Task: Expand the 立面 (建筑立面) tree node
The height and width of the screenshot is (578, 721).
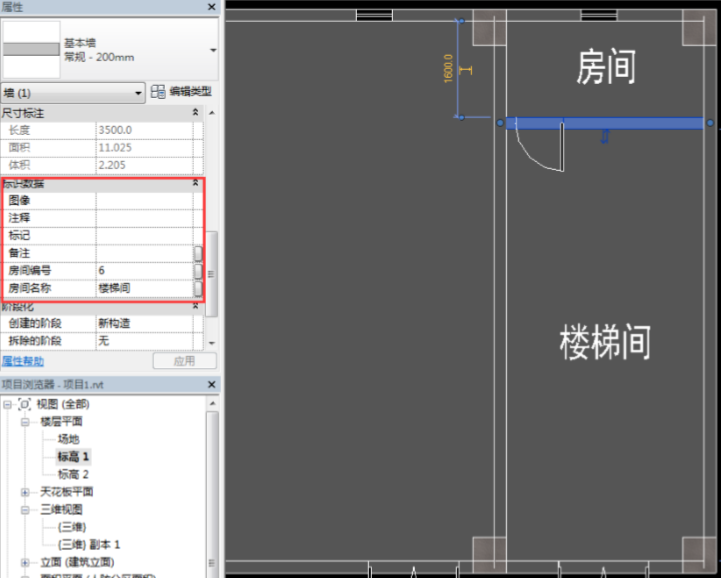Action: (25, 562)
